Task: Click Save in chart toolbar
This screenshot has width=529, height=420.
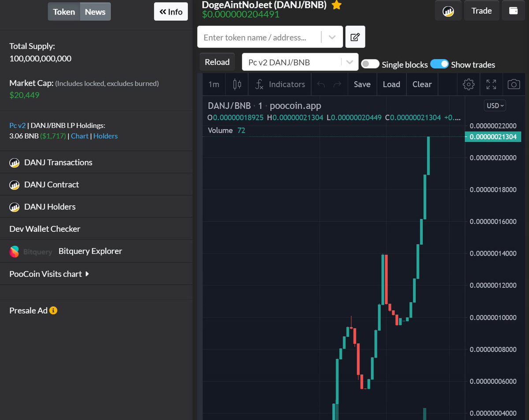Action: (x=362, y=84)
